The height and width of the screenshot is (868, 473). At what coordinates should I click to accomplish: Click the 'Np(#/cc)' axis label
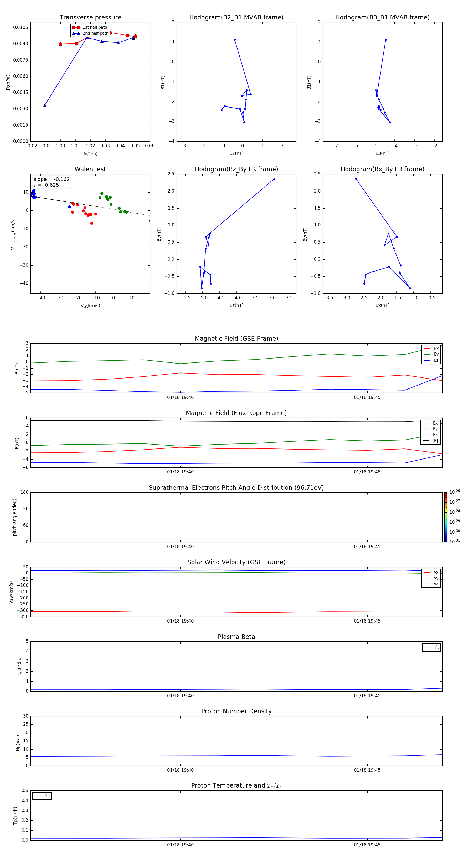(x=18, y=741)
